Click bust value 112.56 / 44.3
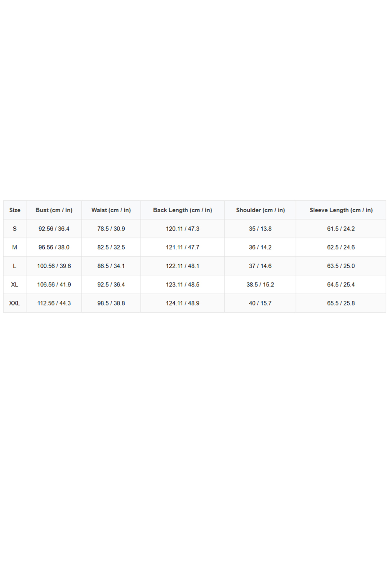Screen dimensions: 392x588 (54, 303)
